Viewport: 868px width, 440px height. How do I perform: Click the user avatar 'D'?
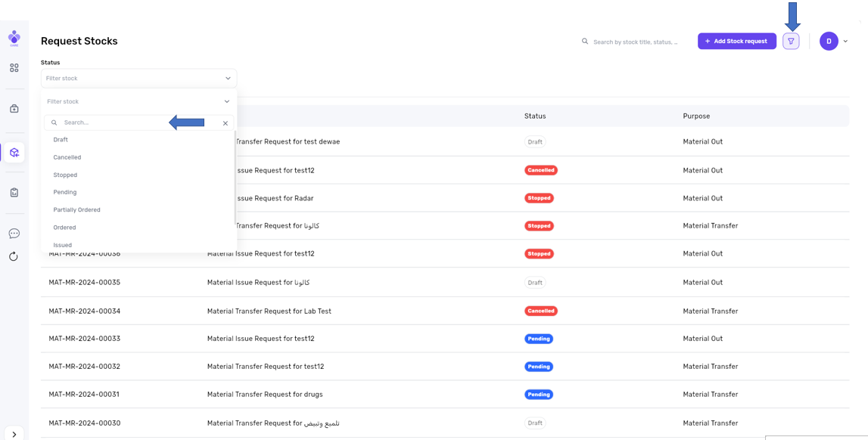pos(829,42)
